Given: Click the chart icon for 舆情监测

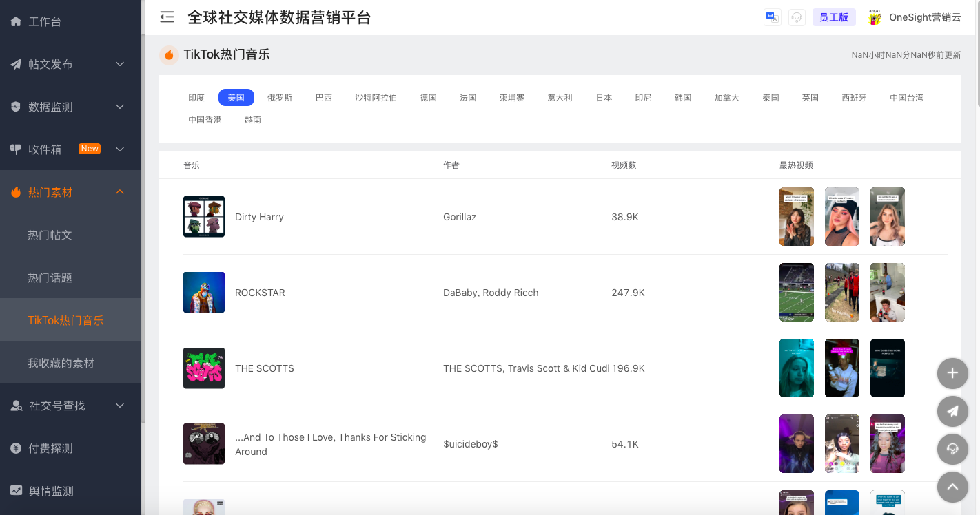Looking at the screenshot, I should [16, 491].
